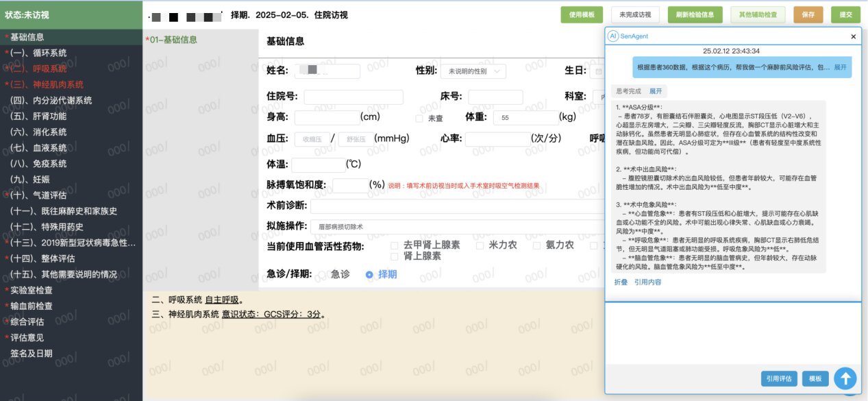Click the 模板 button in chat panel
868x401 pixels.
[x=815, y=378]
